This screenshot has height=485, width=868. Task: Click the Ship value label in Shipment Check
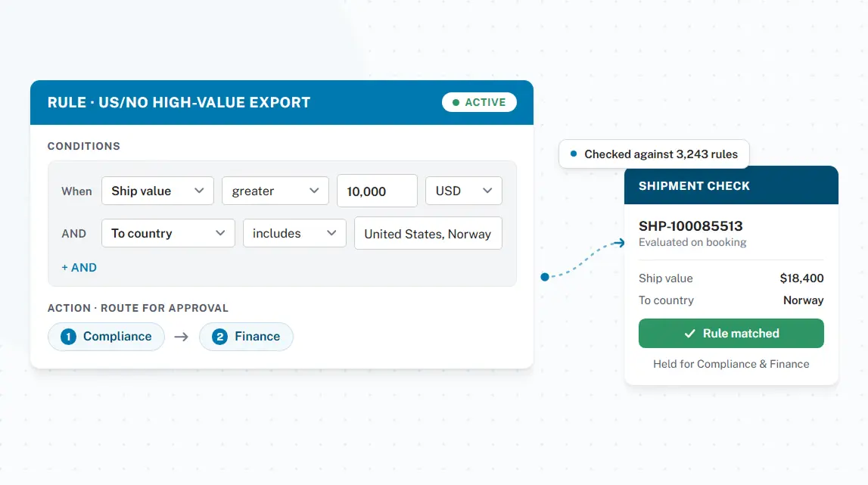coord(665,278)
